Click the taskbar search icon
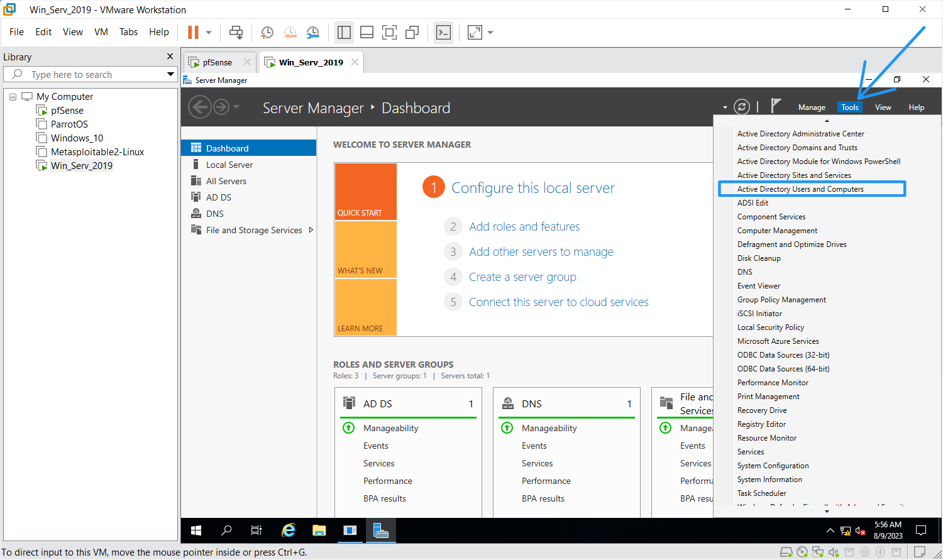Image resolution: width=943 pixels, height=560 pixels. [x=226, y=530]
